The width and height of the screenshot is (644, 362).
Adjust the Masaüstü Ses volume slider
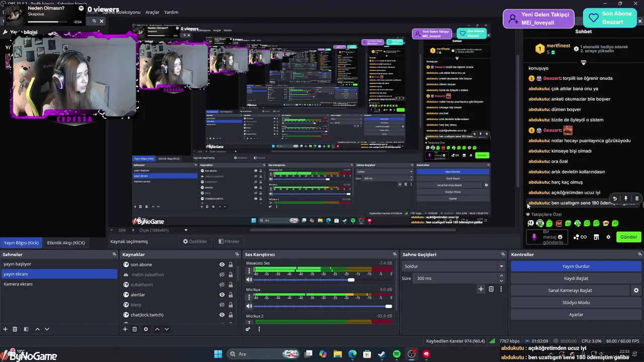click(351, 280)
